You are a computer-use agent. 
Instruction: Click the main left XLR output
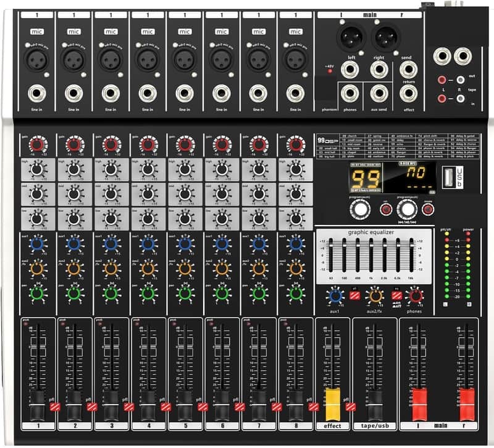pos(351,37)
